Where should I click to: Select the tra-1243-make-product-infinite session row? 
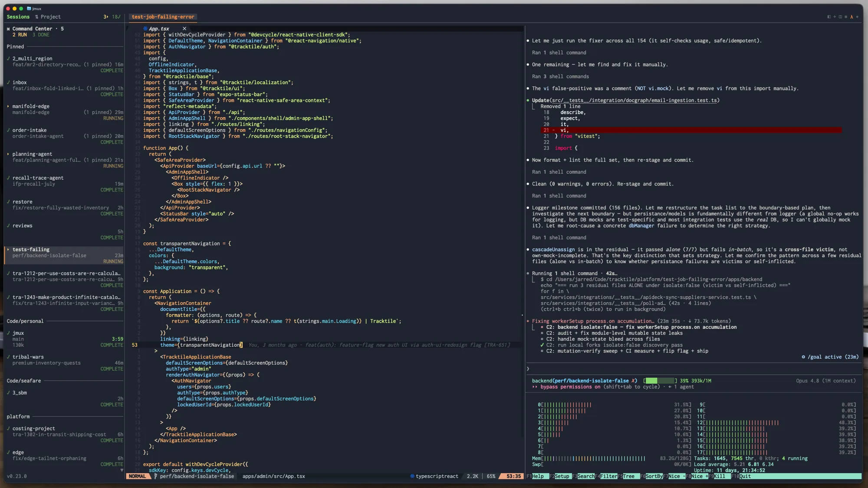click(x=64, y=303)
